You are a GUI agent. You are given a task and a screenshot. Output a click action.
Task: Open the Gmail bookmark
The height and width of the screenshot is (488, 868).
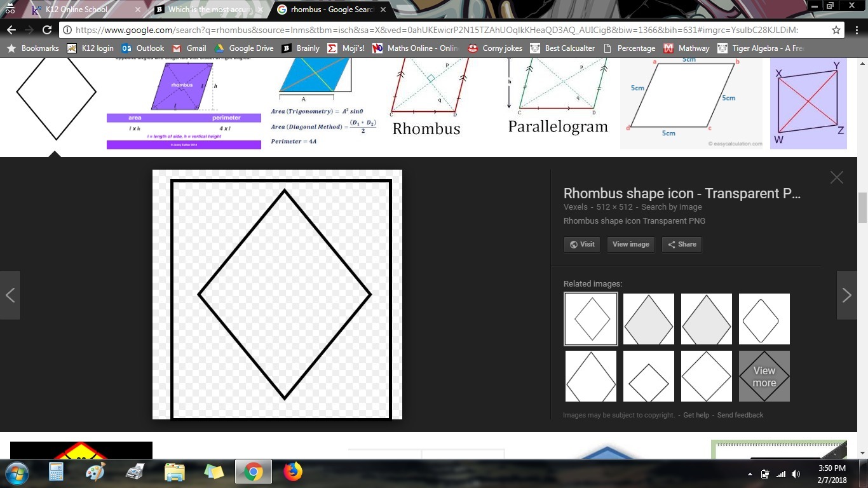pyautogui.click(x=189, y=48)
